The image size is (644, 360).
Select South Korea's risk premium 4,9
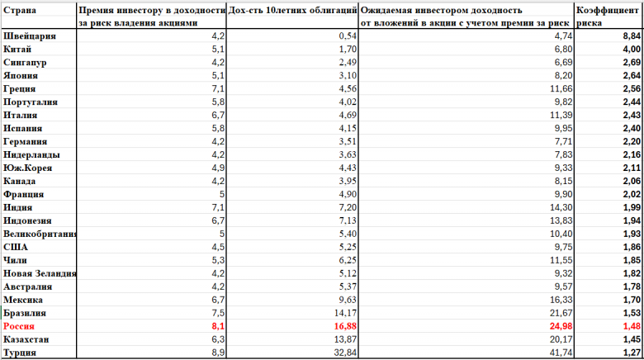(218, 168)
